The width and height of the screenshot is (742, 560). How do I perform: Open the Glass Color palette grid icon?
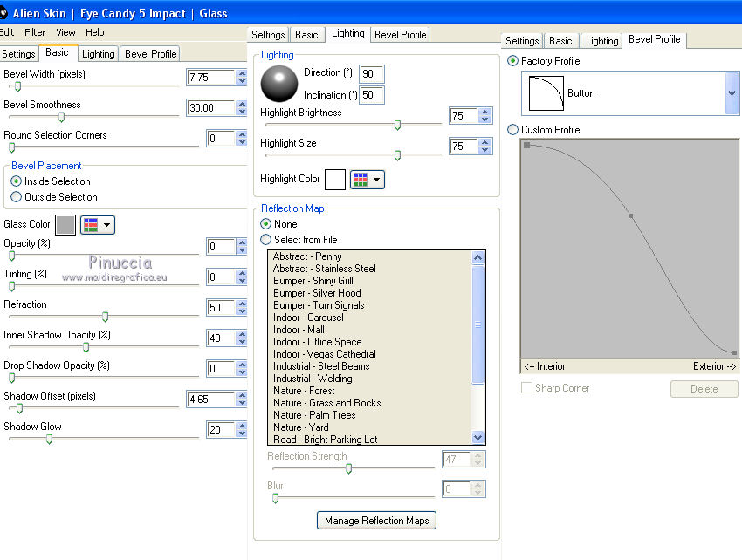[x=92, y=225]
